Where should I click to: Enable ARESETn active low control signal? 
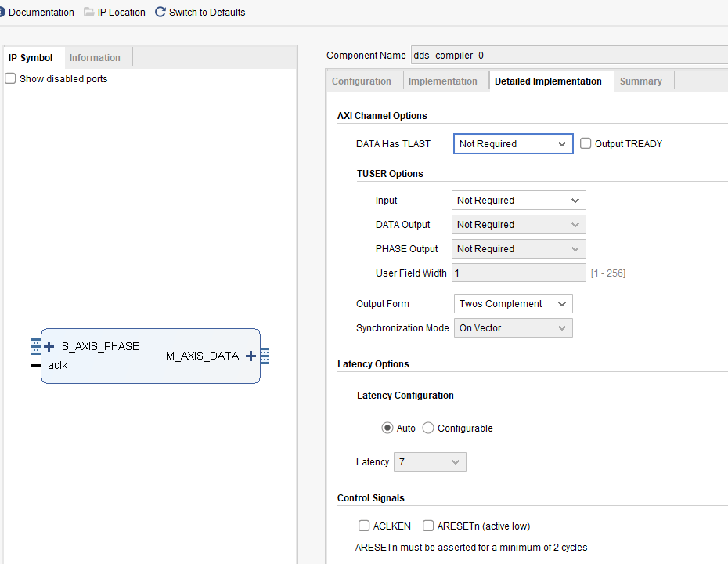tap(428, 526)
